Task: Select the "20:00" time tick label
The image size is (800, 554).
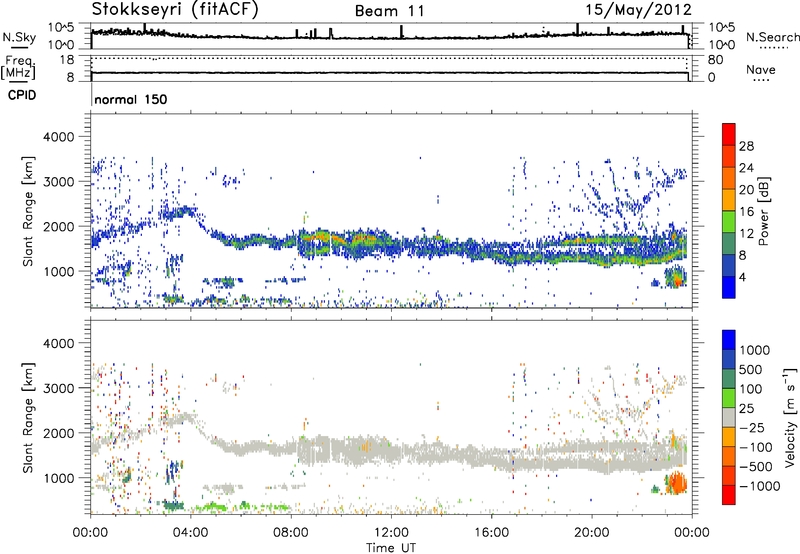Action: pos(591,533)
